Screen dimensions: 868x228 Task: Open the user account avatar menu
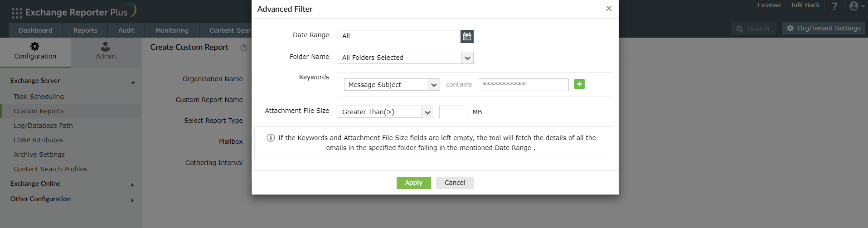coord(854,6)
